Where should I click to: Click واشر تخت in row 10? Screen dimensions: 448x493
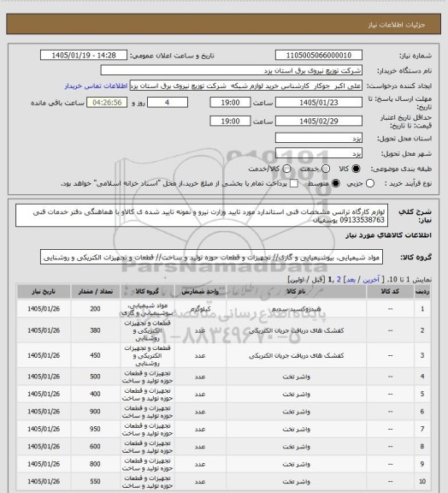click(x=296, y=482)
